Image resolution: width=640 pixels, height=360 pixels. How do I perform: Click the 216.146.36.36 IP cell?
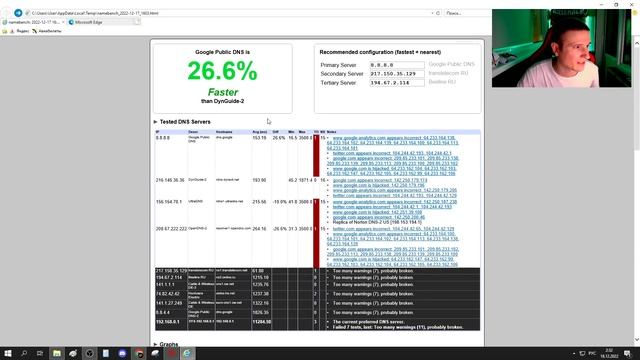[170, 180]
